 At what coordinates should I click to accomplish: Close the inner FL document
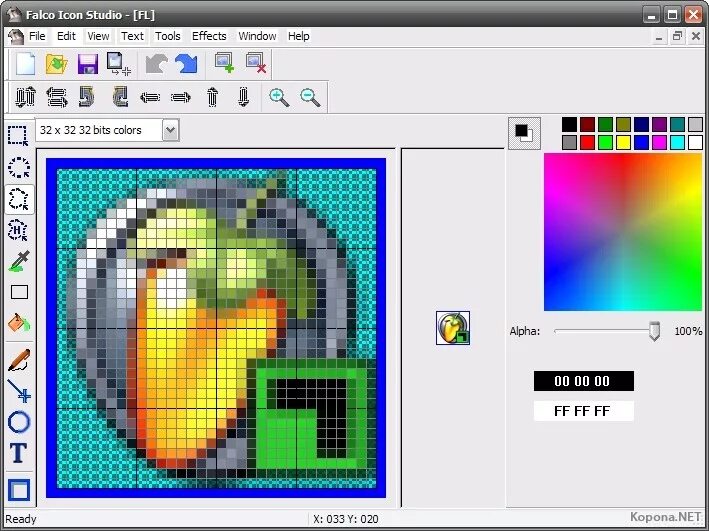point(695,36)
